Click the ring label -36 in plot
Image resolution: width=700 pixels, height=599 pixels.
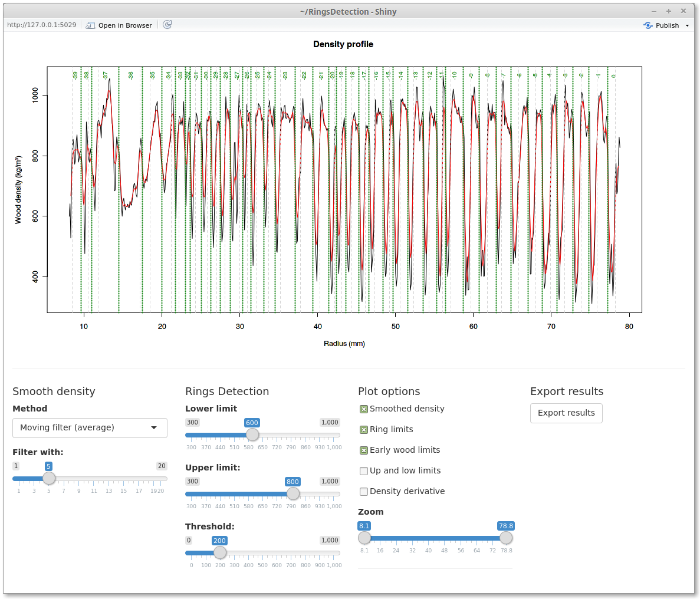pos(131,76)
